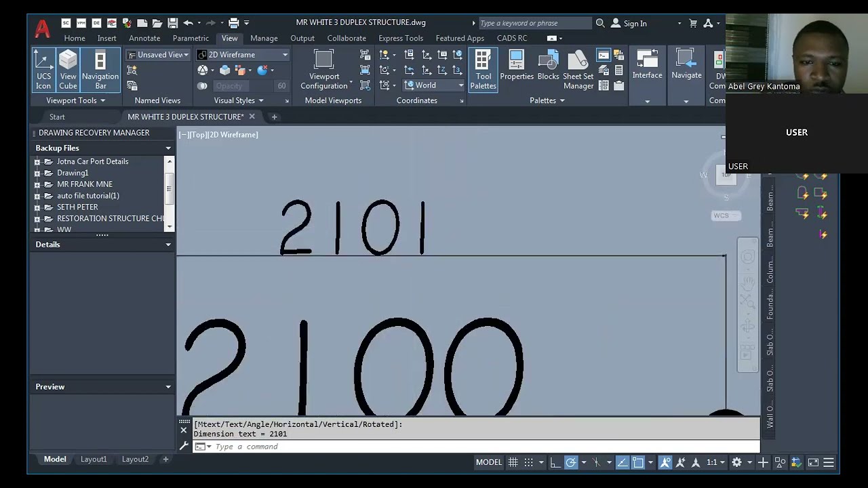868x488 pixels.
Task: Add a new drawing tab with plus
Action: pyautogui.click(x=275, y=117)
